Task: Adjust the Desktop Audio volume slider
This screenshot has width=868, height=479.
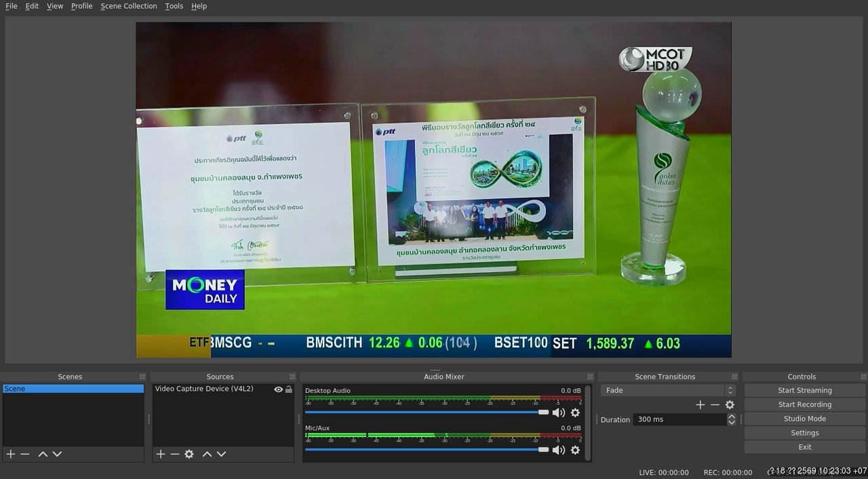Action: coord(427,412)
